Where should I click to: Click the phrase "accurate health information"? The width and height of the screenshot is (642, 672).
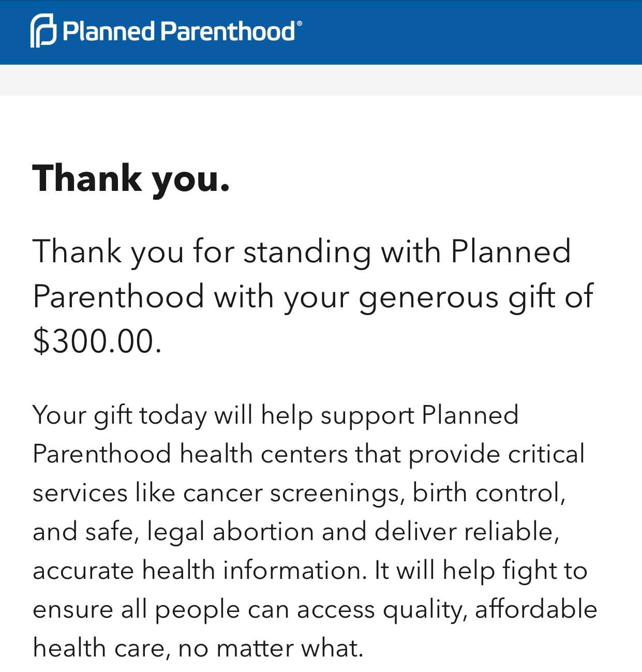pyautogui.click(x=197, y=571)
